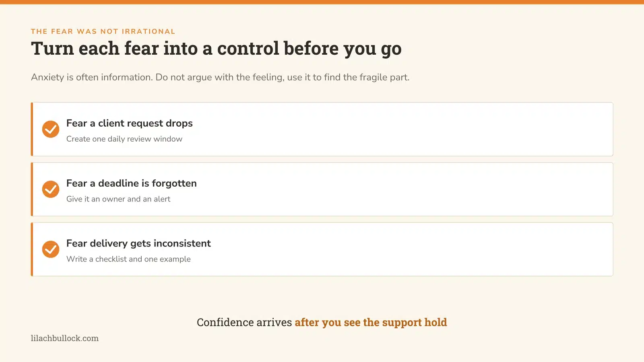The width and height of the screenshot is (644, 362).
Task: Select the heading 'Fear a deadline is forgotten'
Action: pyautogui.click(x=132, y=183)
